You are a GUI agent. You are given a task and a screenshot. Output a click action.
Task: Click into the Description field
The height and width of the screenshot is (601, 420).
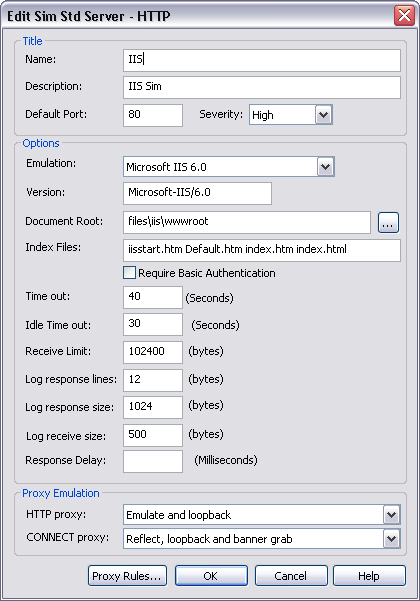(x=262, y=87)
